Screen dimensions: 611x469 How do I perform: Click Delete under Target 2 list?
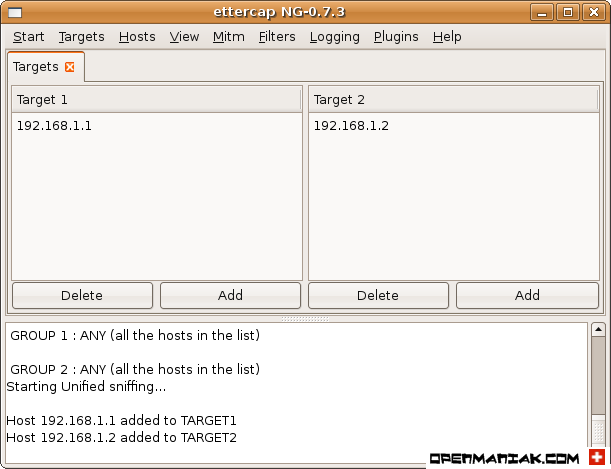coord(378,295)
